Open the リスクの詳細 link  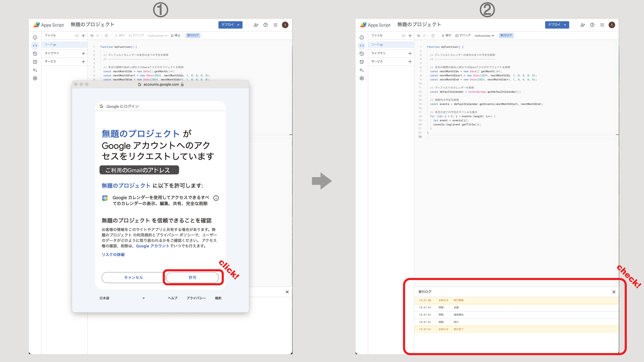click(x=113, y=255)
